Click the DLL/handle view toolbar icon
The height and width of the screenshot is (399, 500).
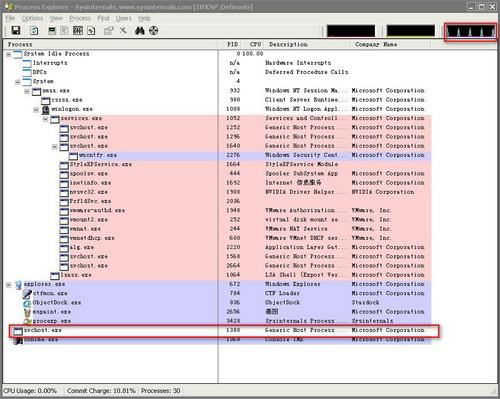(91, 31)
